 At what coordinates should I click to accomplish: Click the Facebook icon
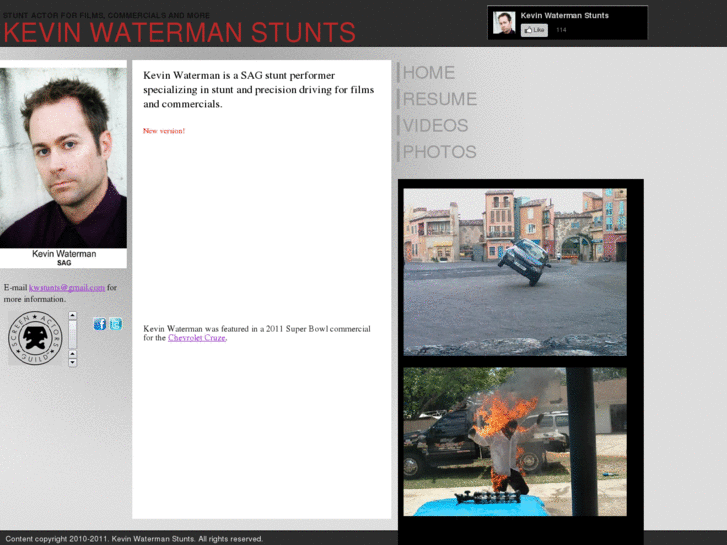[100, 324]
